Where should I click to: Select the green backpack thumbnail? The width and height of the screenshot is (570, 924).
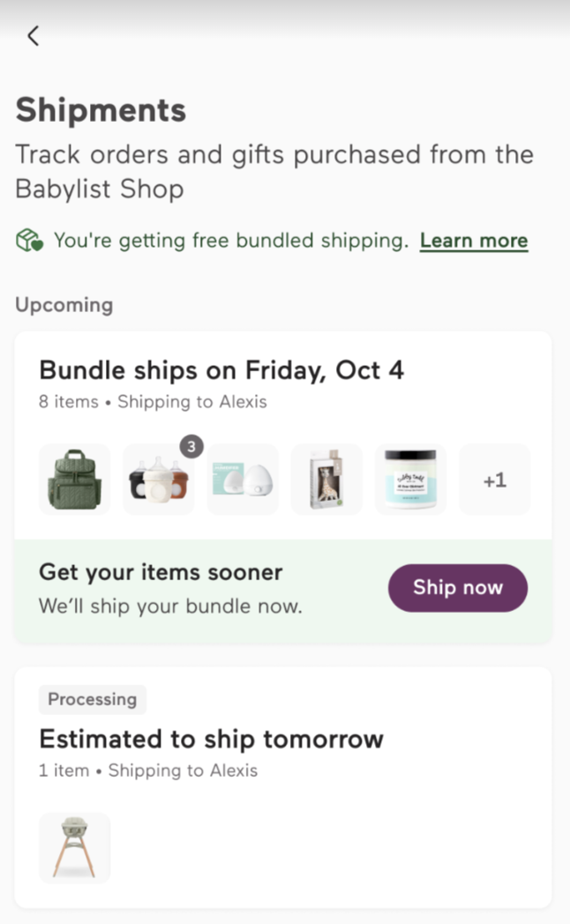[x=74, y=480]
